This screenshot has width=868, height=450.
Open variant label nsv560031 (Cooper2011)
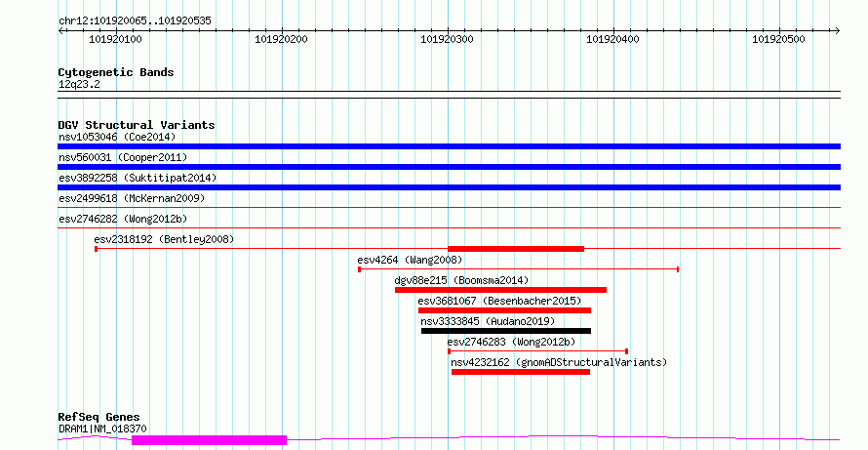click(x=123, y=157)
